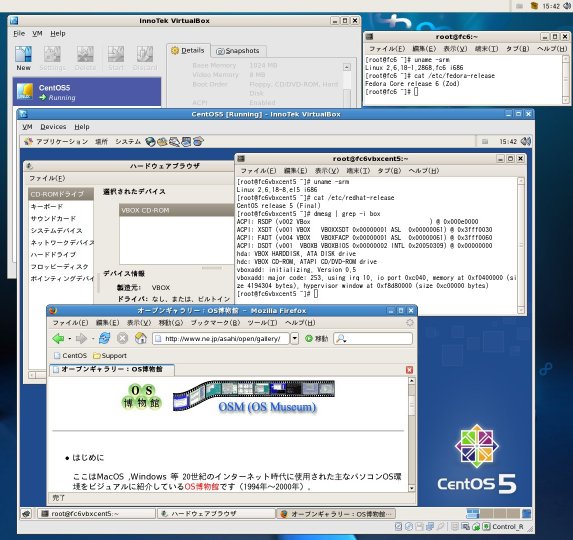Click the OSM (OS Museum) heading link
The width and height of the screenshot is (573, 540).
(267, 407)
